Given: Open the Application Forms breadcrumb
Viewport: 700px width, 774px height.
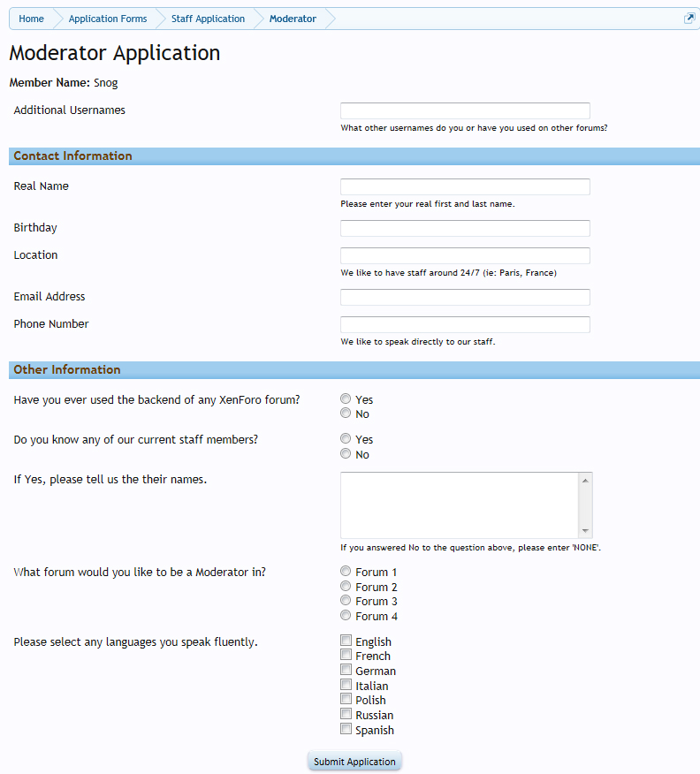Looking at the screenshot, I should pyautogui.click(x=107, y=18).
